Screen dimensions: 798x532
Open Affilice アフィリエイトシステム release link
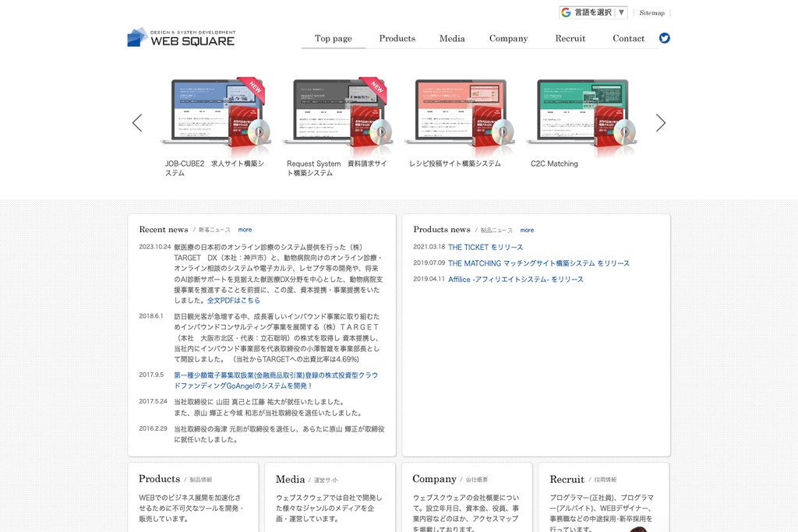click(516, 280)
